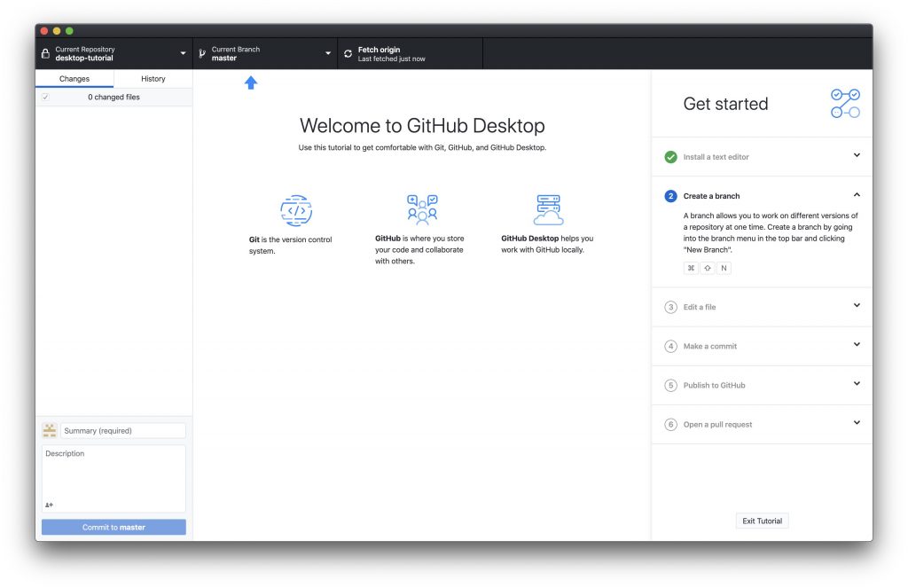Expand the Make a commit step chevron

857,345
